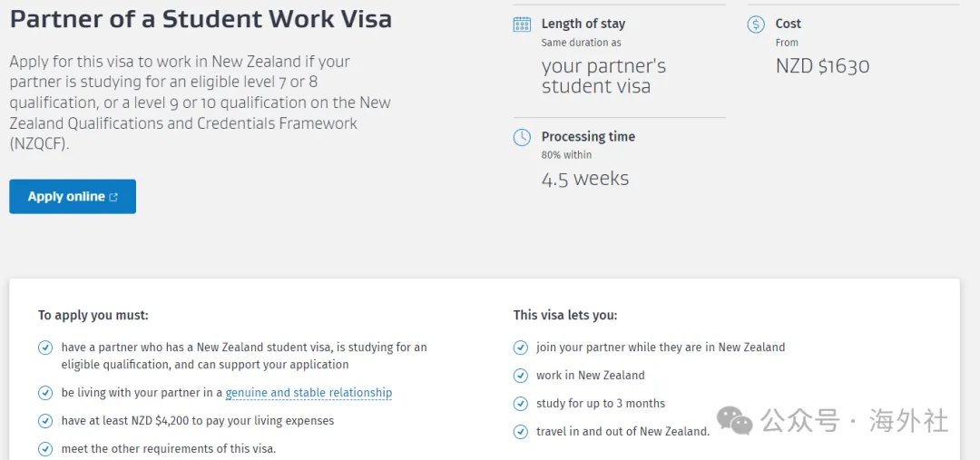Click checkmark beside 'join your partner' benefit
The width and height of the screenshot is (980, 460).
point(521,347)
